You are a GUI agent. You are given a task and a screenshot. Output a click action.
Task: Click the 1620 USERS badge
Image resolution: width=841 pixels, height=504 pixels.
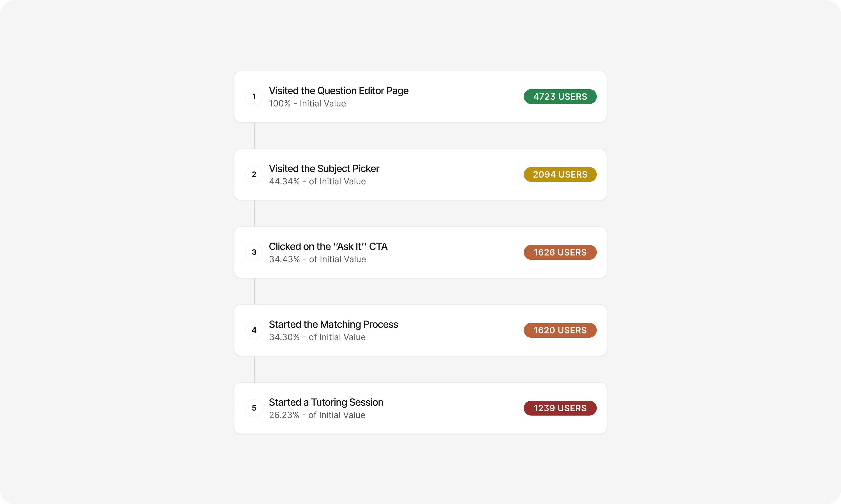coord(560,330)
